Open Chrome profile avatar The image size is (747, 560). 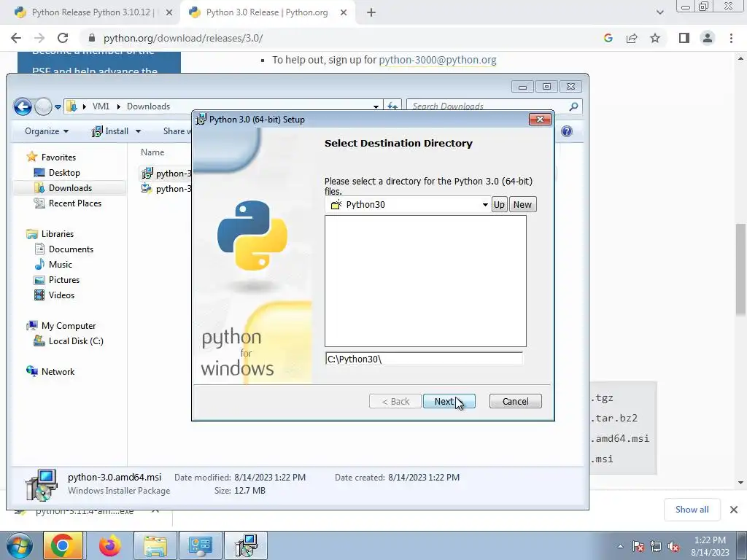point(708,38)
